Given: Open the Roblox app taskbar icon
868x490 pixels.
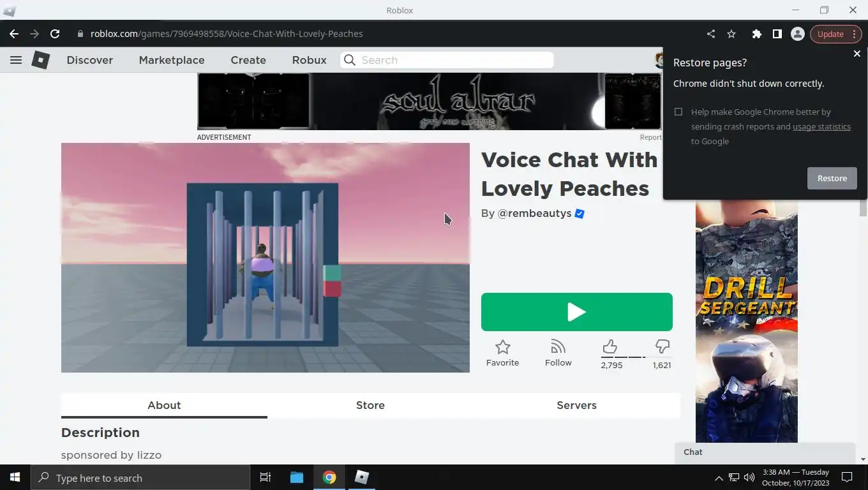Looking at the screenshot, I should [362, 477].
